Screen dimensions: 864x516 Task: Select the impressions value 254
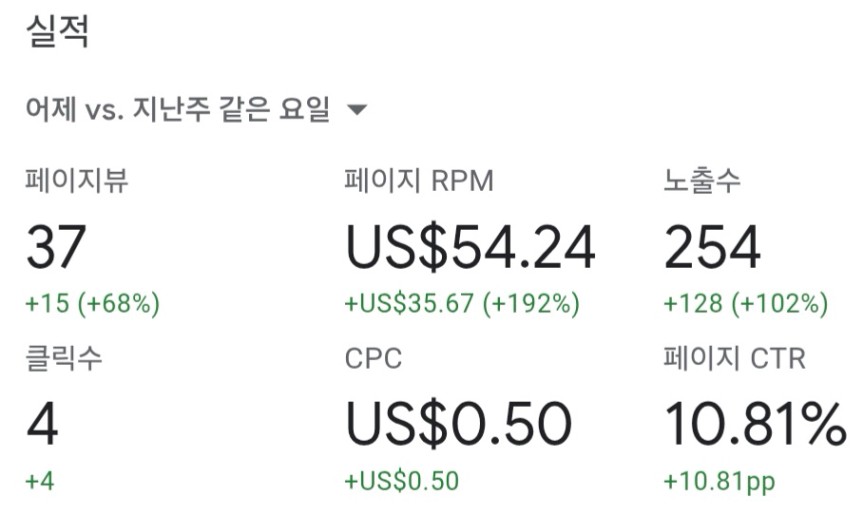(712, 247)
